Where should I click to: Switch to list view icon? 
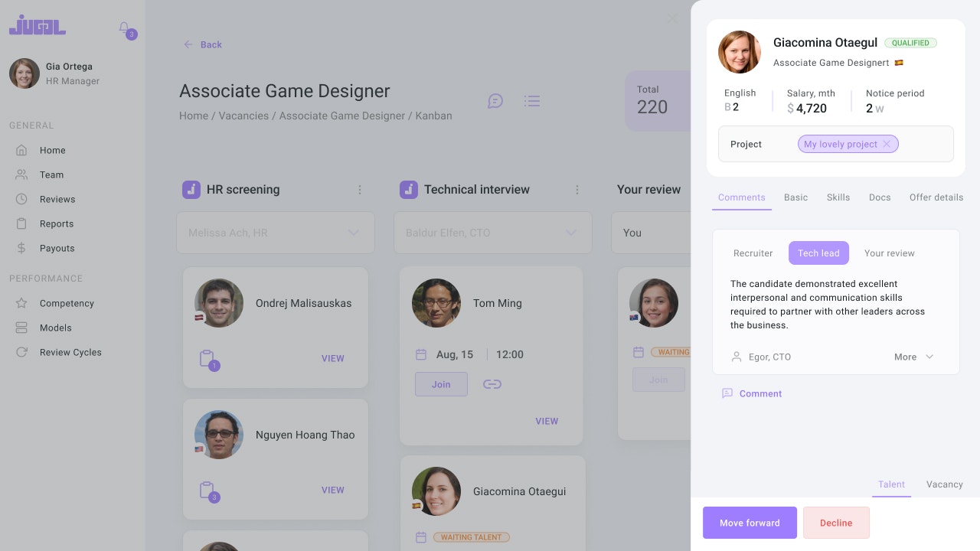pyautogui.click(x=532, y=101)
